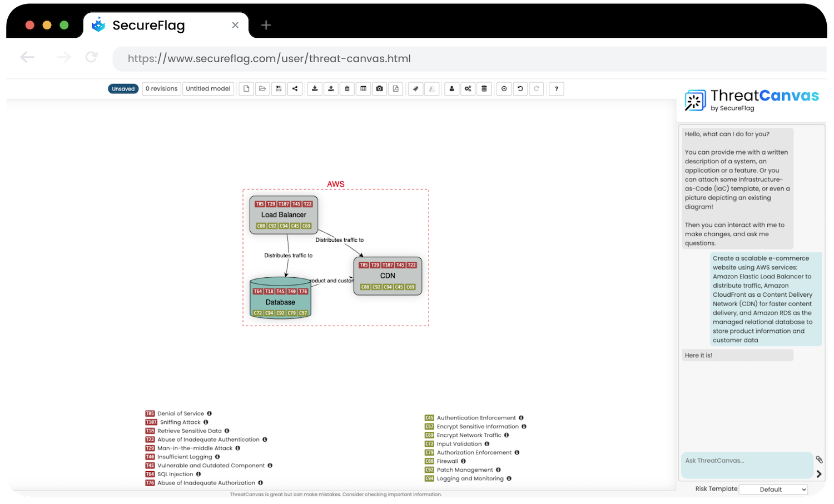This screenshot has width=834, height=504.
Task: Show info for Patch Management control
Action: [498, 470]
